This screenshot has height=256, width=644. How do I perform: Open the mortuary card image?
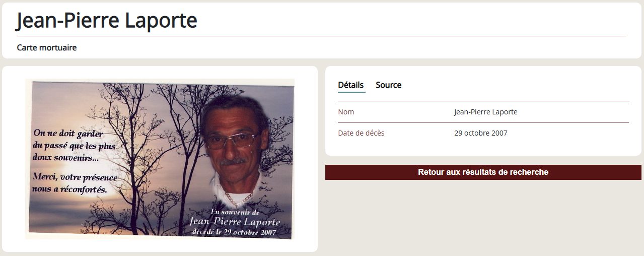160,159
